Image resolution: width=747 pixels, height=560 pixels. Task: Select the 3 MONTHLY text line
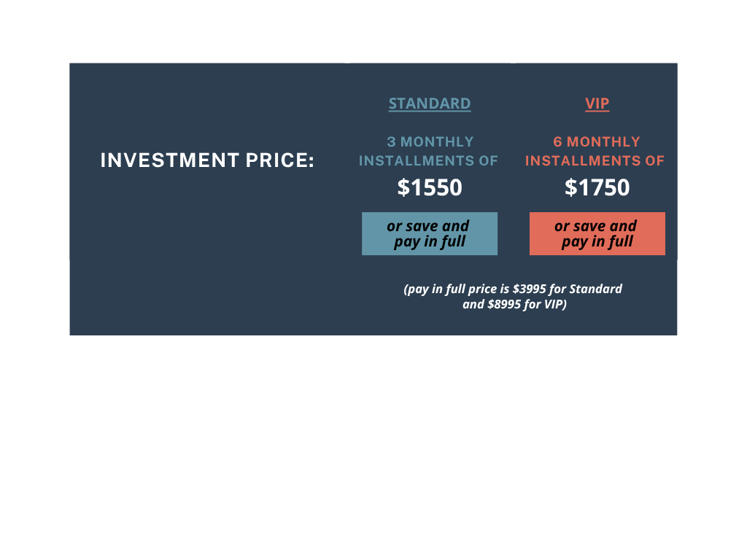(430, 141)
